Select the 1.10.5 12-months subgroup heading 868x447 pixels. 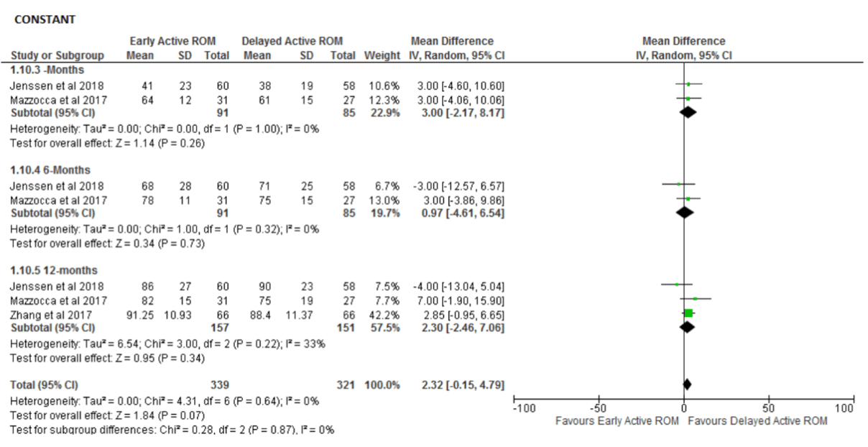[52, 269]
